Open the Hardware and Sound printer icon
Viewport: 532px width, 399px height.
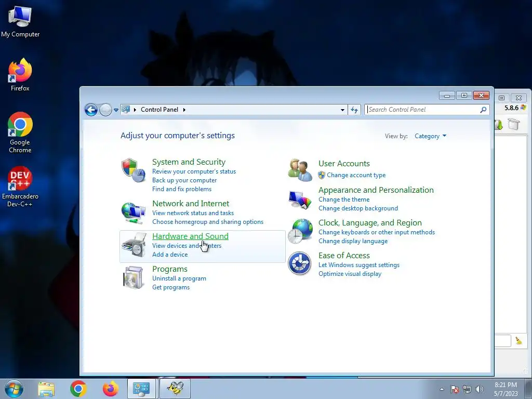click(x=134, y=244)
